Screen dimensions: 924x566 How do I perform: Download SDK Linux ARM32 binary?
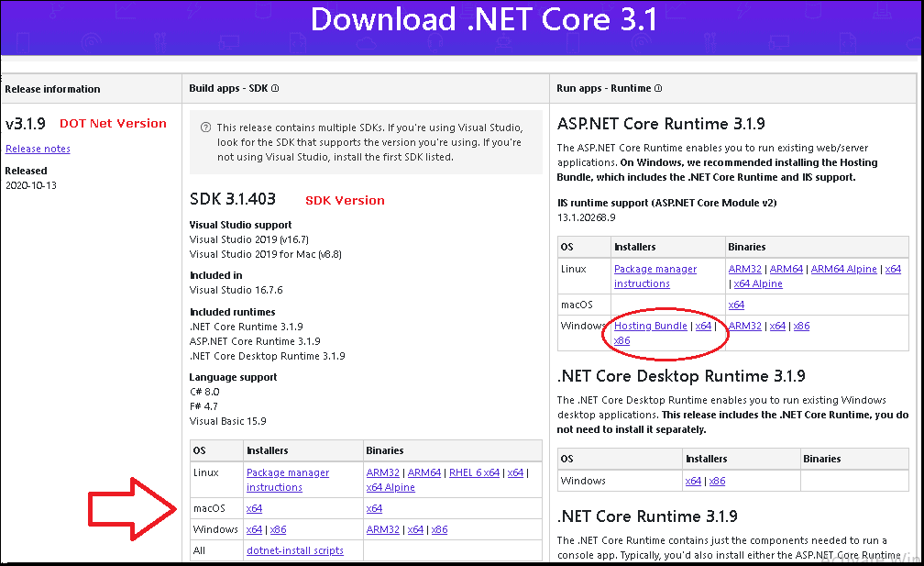tap(383, 472)
